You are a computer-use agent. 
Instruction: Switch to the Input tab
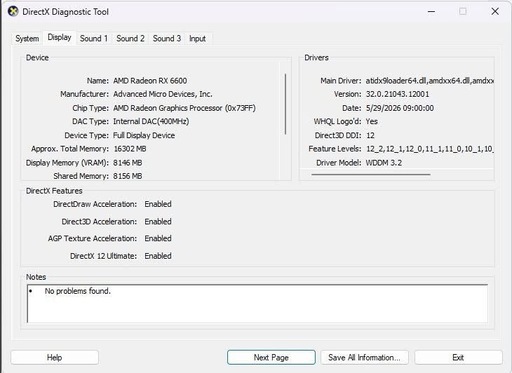click(197, 38)
